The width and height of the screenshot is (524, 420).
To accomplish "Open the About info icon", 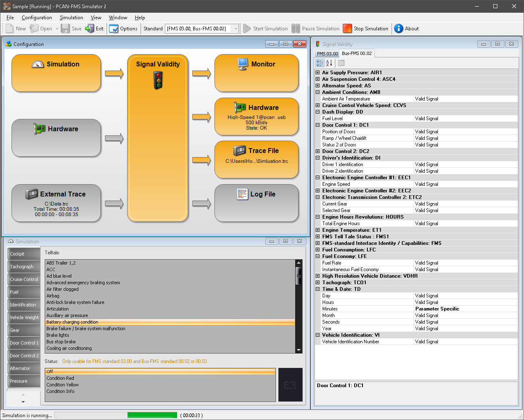I will click(399, 29).
